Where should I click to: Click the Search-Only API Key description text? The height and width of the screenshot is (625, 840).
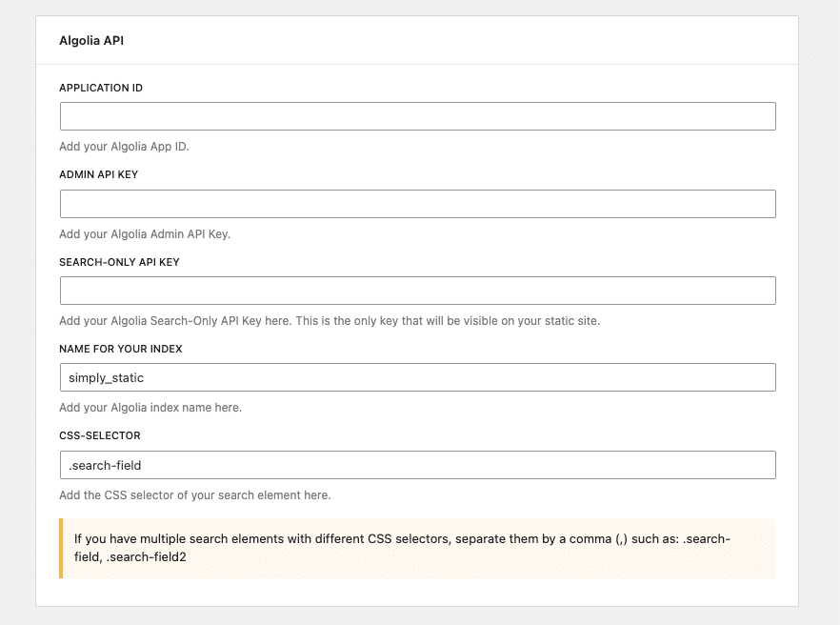tap(330, 321)
